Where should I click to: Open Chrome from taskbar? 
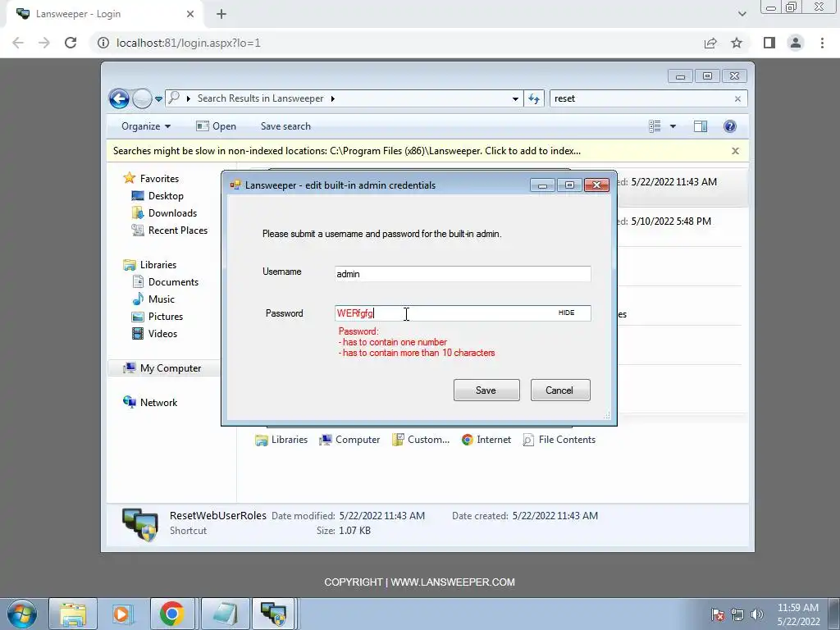pos(172,614)
